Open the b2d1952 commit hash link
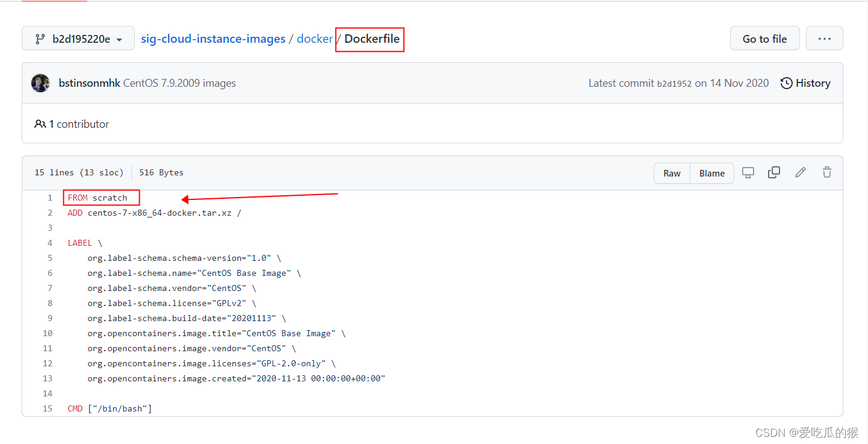 coord(674,84)
